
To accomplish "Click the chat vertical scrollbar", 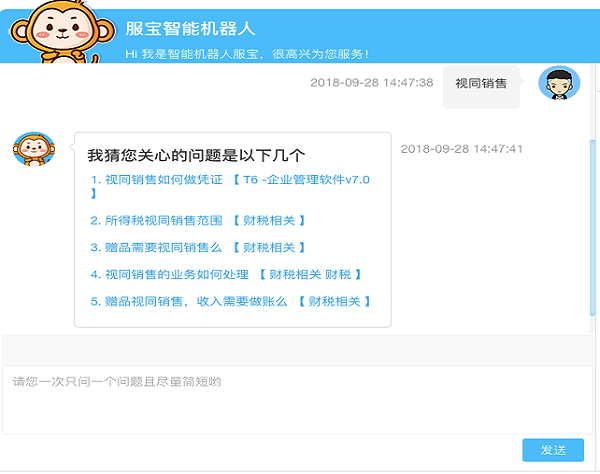I will pos(593,227).
